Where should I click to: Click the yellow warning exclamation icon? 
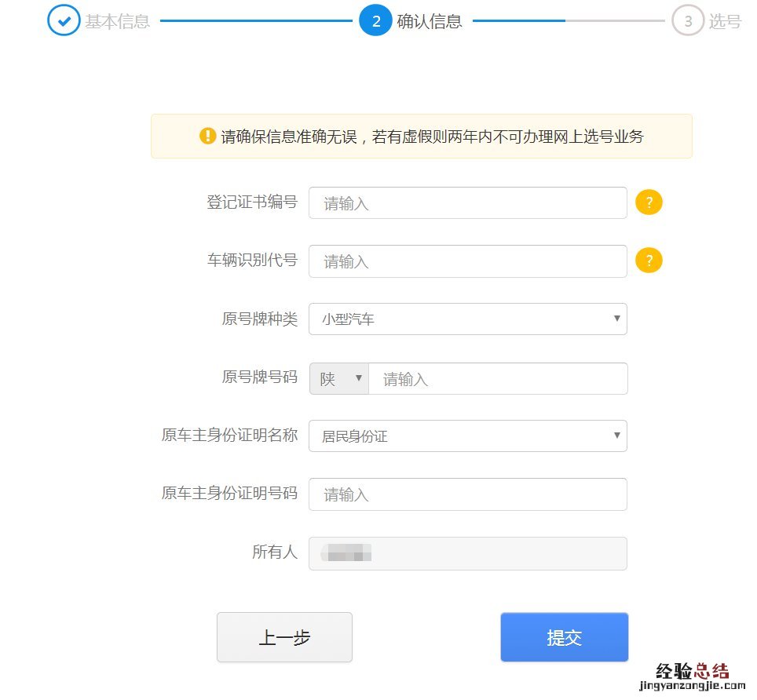pos(207,136)
